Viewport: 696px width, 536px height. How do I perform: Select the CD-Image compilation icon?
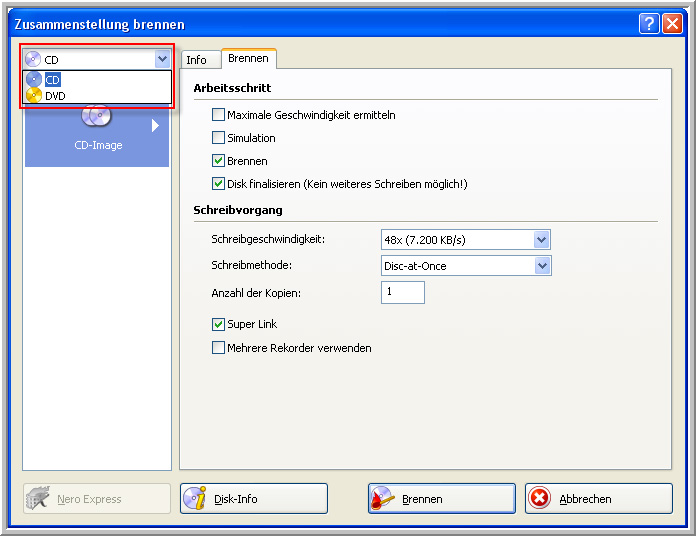click(96, 116)
